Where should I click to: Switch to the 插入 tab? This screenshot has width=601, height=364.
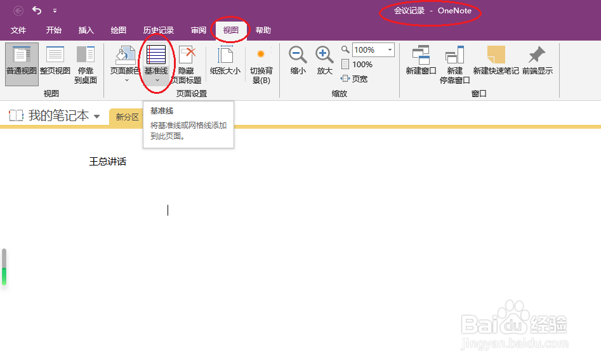click(x=86, y=30)
